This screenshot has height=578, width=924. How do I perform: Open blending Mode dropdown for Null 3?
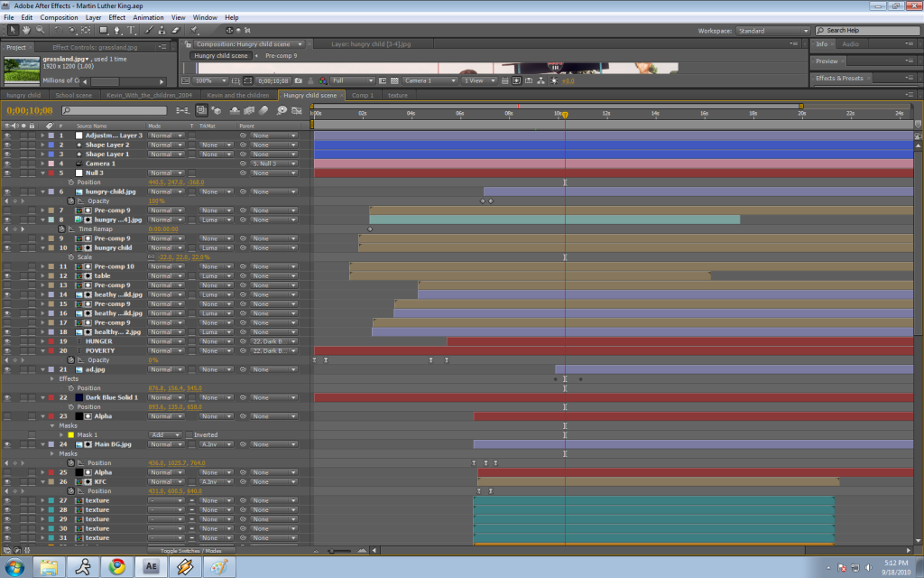(x=166, y=172)
